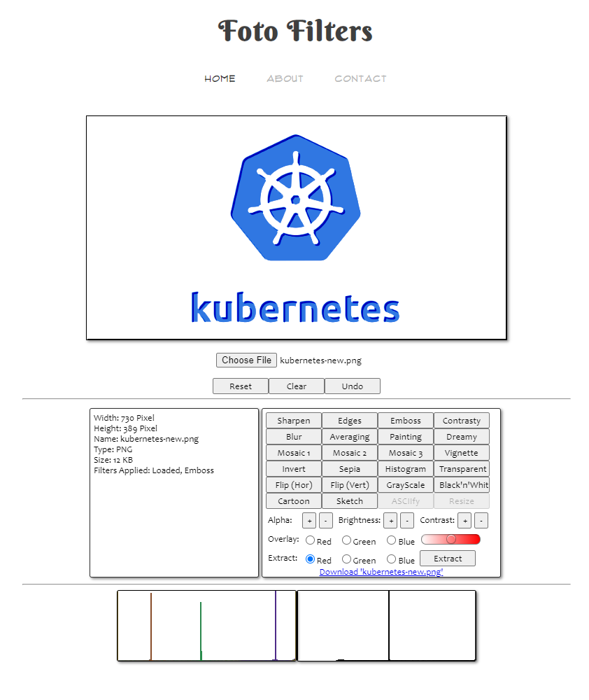Choose a new file to upload
Screen dimensions: 589x700
pyautogui.click(x=246, y=360)
